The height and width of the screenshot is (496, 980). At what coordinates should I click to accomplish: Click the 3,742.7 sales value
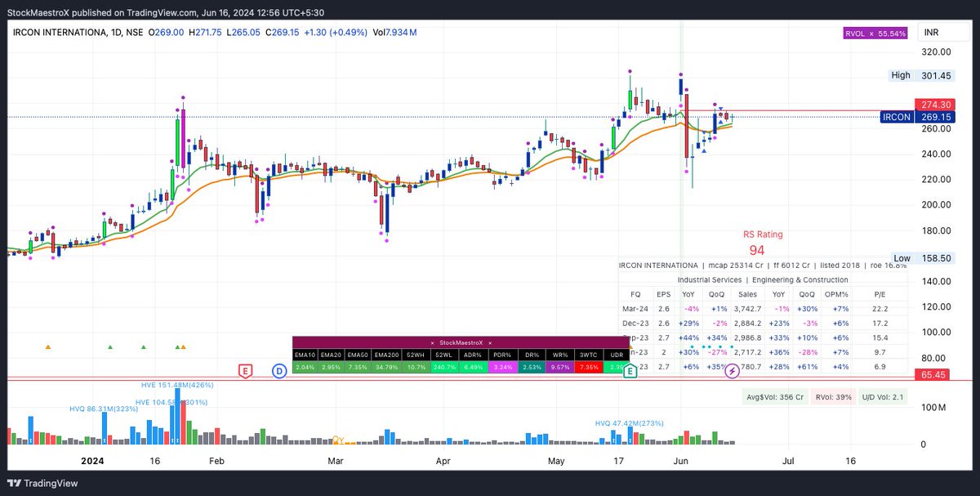pyautogui.click(x=748, y=308)
